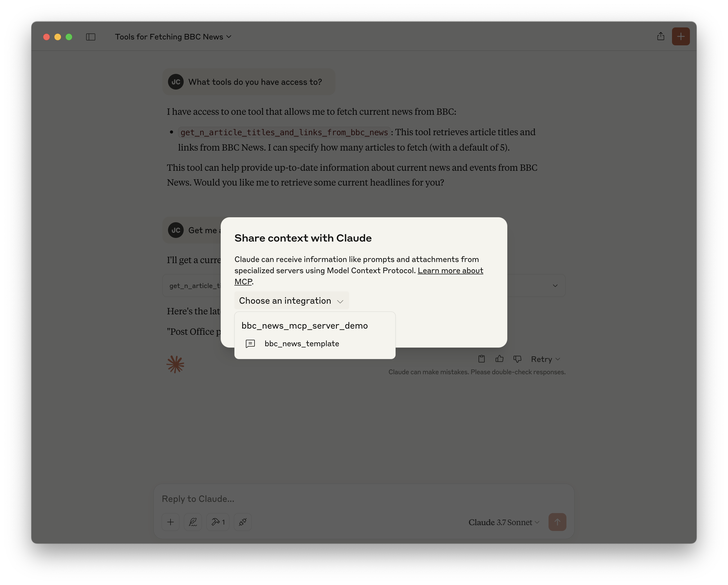Viewport: 728px width, 585px height.
Task: Open the MCP tools hammer button
Action: pos(218,522)
